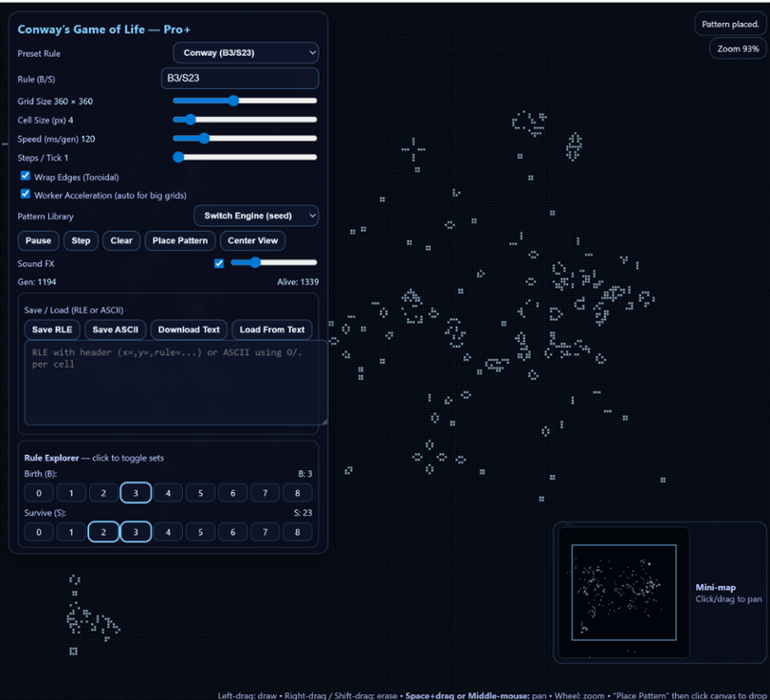This screenshot has width=770, height=700.
Task: Adjust the Speed (ms/gen) slider
Action: point(203,139)
